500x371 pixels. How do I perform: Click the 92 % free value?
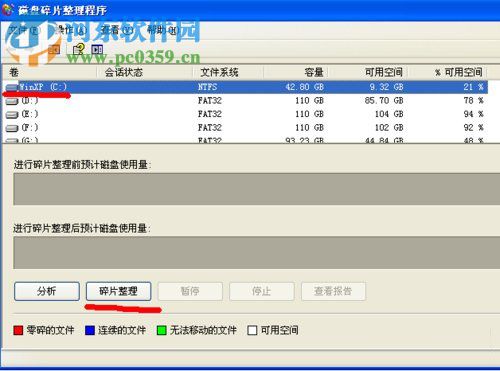[474, 128]
